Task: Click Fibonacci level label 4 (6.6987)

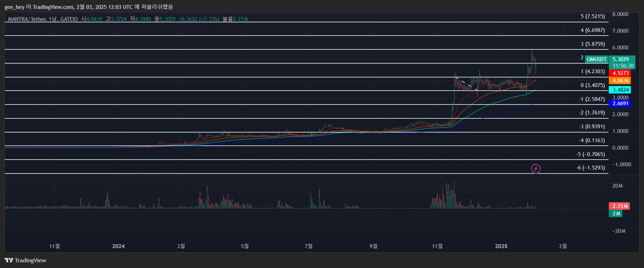Action: pyautogui.click(x=593, y=30)
